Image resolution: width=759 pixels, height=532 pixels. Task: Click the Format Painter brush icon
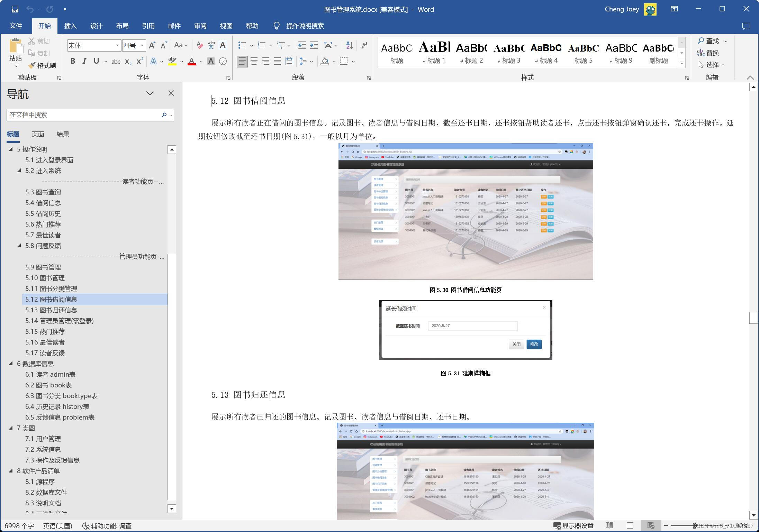pyautogui.click(x=32, y=65)
